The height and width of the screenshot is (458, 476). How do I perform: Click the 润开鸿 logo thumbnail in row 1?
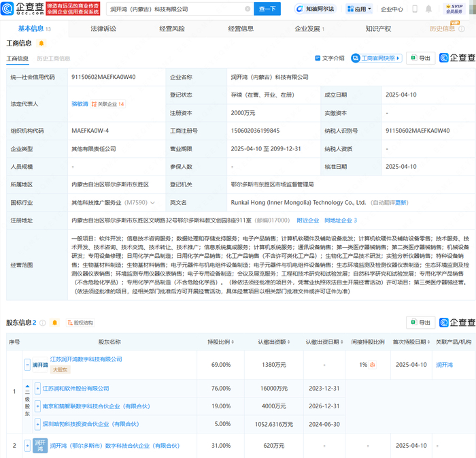click(40, 365)
